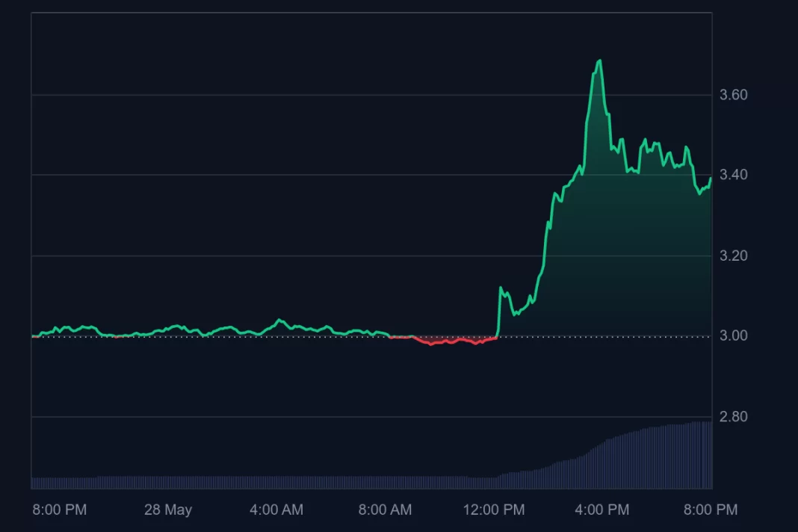Click the small line bump above 4:00 AM
This screenshot has width=798, height=532.
pyautogui.click(x=279, y=321)
